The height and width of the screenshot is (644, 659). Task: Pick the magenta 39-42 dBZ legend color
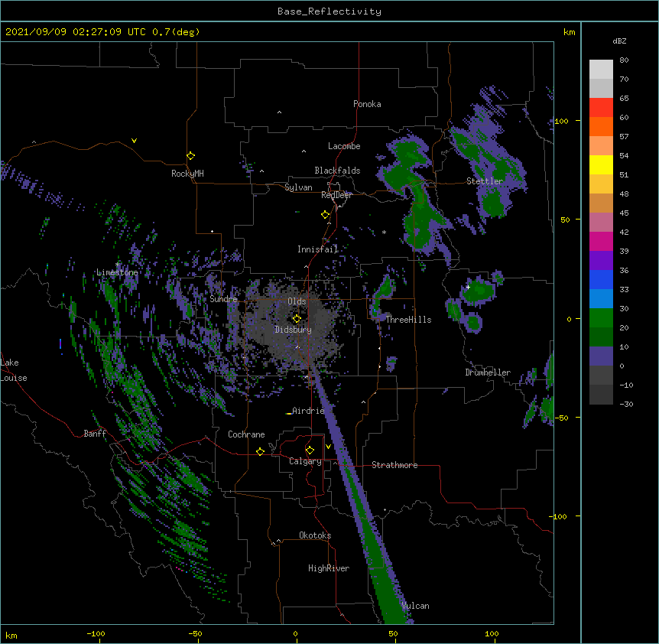[x=601, y=241]
